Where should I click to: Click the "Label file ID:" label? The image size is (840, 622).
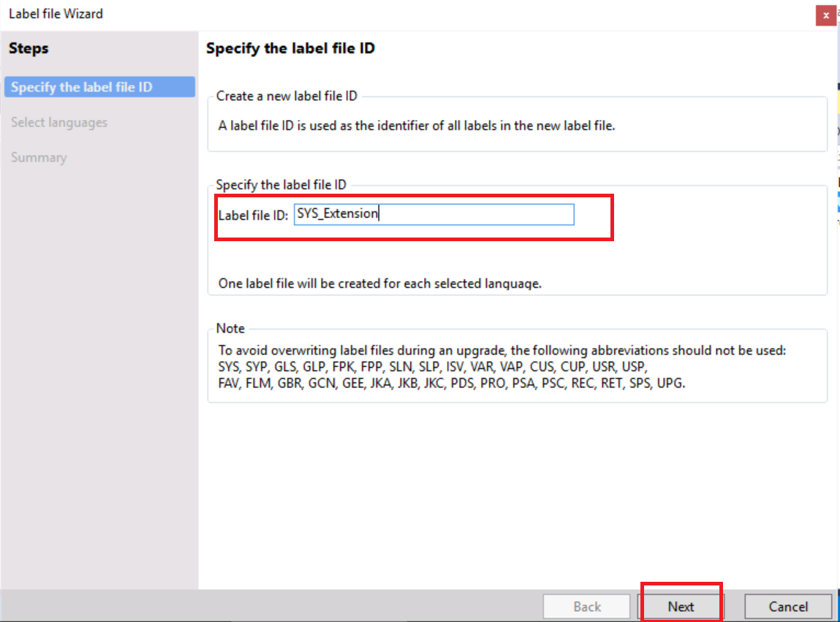tap(252, 215)
